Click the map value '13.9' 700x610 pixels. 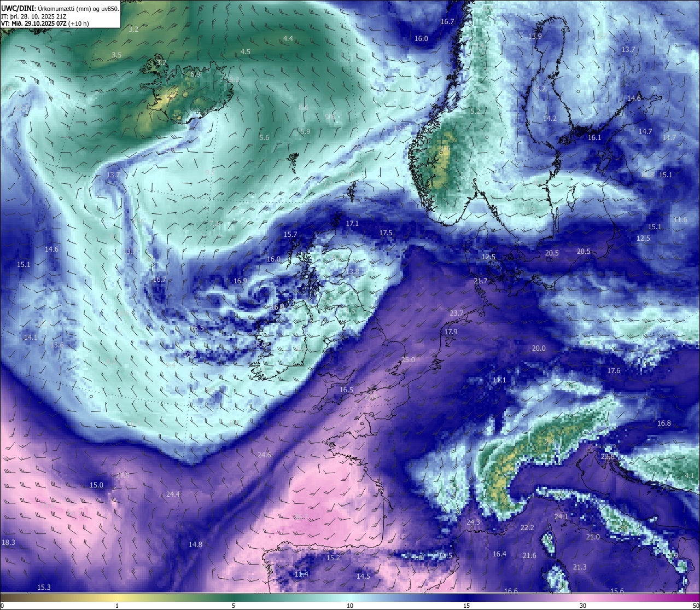(535, 37)
